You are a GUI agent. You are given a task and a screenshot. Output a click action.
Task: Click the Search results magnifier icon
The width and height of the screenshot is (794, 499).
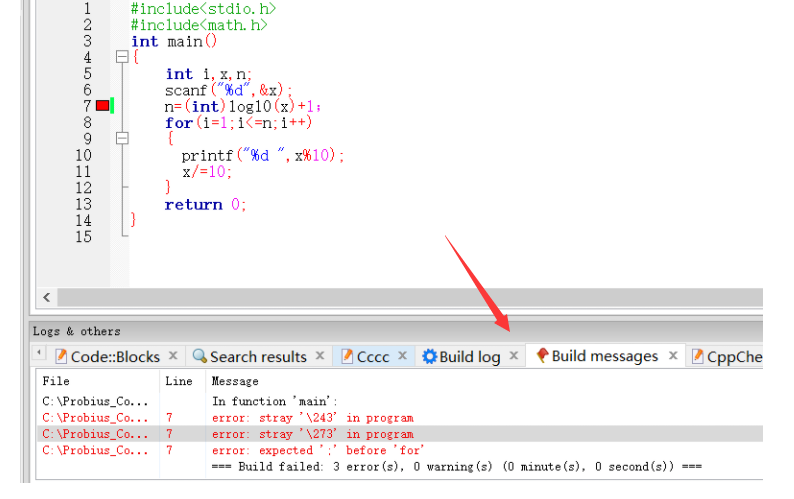pos(200,356)
